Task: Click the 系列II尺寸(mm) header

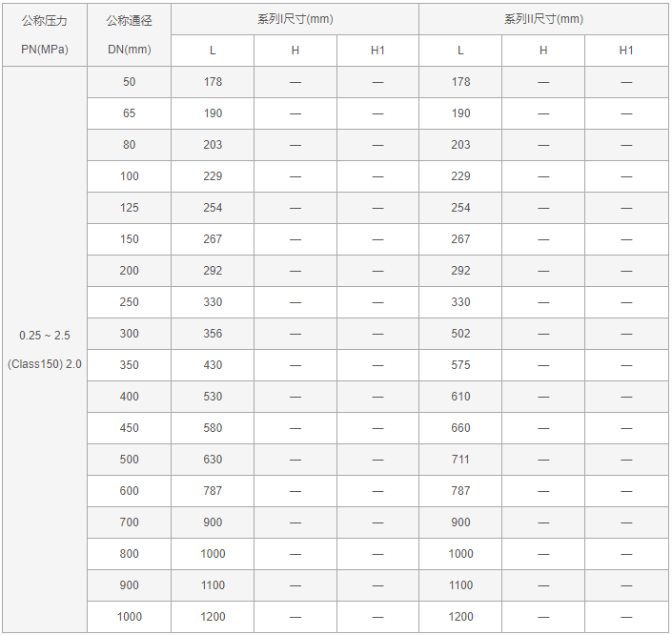Action: click(543, 19)
